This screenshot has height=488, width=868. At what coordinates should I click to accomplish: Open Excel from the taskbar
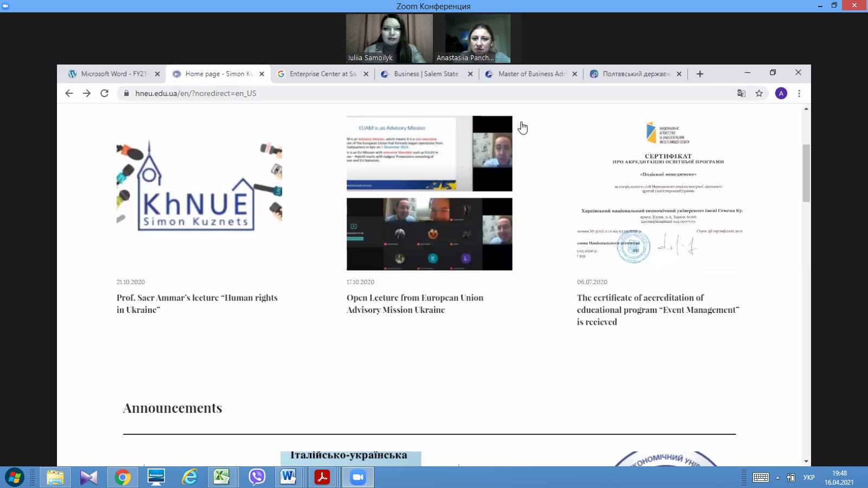coord(221,477)
